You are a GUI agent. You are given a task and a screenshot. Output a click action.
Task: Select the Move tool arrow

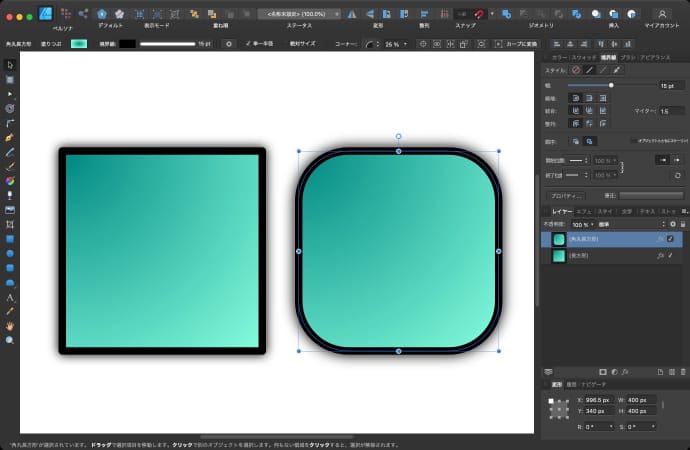coord(10,64)
